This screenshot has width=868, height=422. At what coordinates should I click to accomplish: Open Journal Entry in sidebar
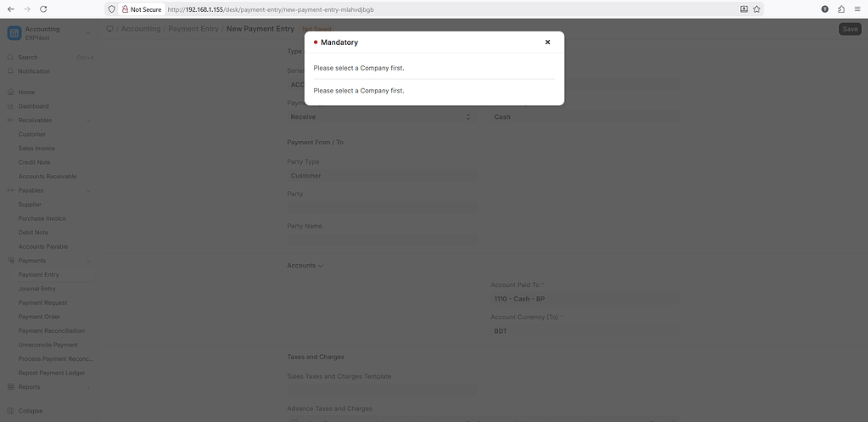(x=37, y=289)
